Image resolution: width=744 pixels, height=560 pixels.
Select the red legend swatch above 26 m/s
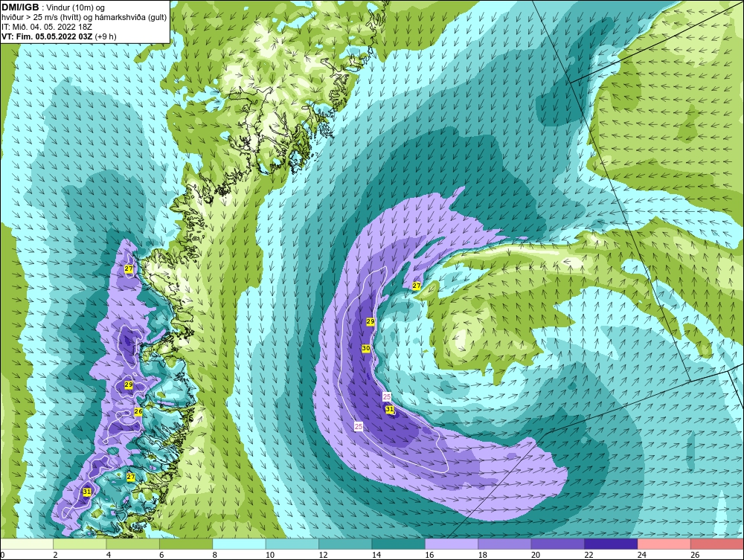click(x=717, y=544)
